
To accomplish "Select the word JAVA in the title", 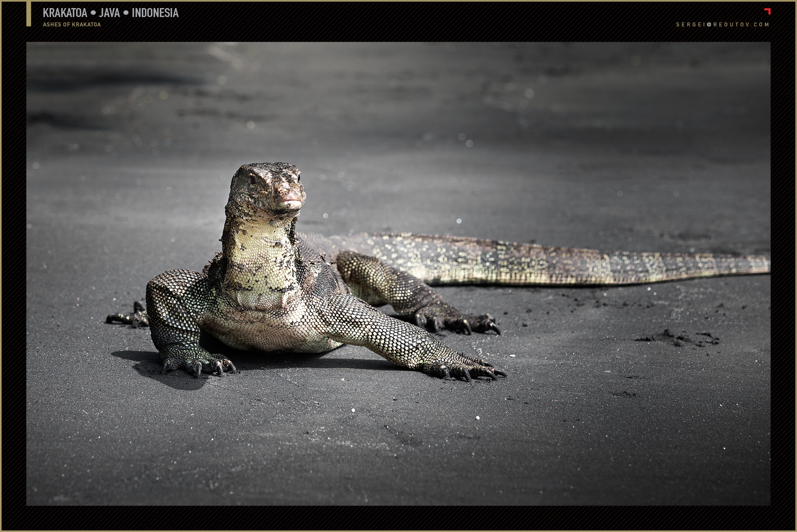I will coord(110,13).
